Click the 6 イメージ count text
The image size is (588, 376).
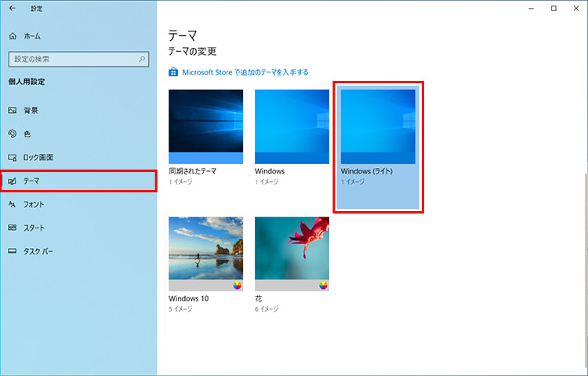coord(267,309)
